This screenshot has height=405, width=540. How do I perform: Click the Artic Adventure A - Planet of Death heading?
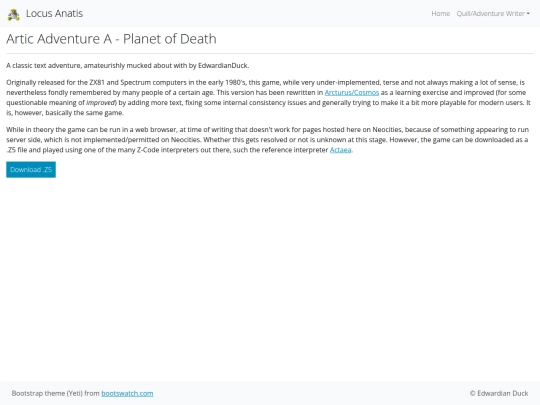tap(111, 39)
